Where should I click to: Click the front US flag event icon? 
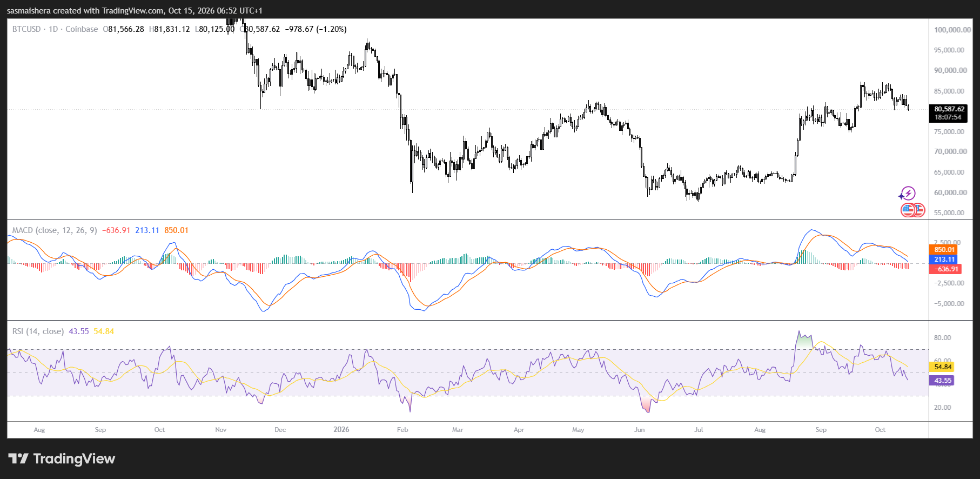click(x=908, y=210)
